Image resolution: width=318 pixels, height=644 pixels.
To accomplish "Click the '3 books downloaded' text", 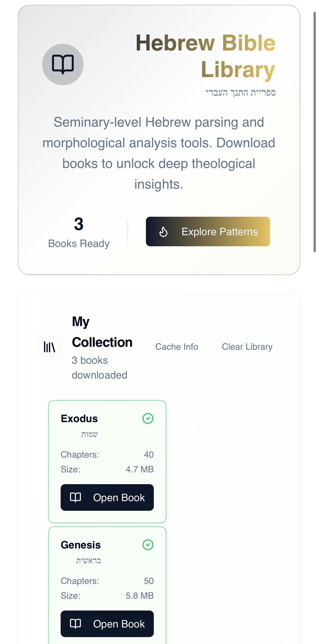I will pyautogui.click(x=99, y=367).
